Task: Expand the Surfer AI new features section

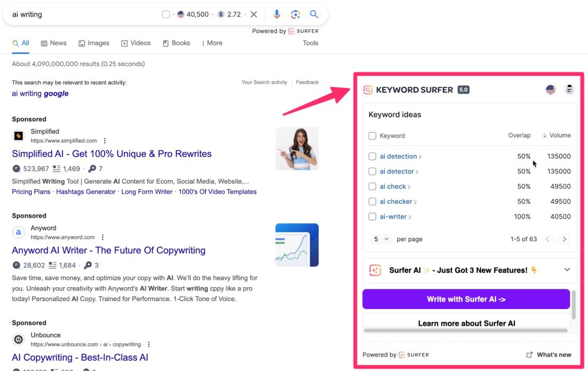Action: tap(567, 270)
